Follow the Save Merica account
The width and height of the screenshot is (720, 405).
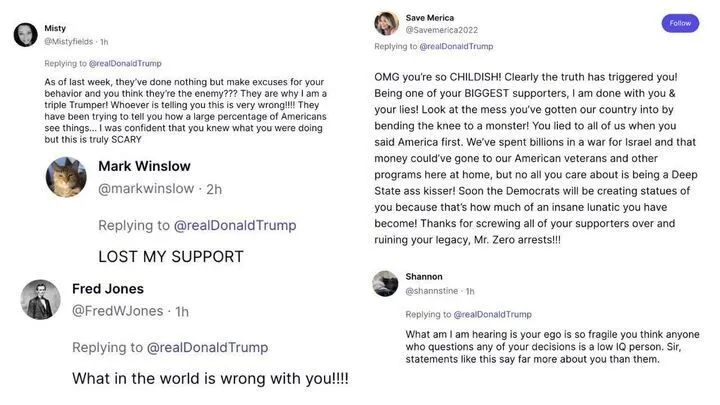(680, 23)
